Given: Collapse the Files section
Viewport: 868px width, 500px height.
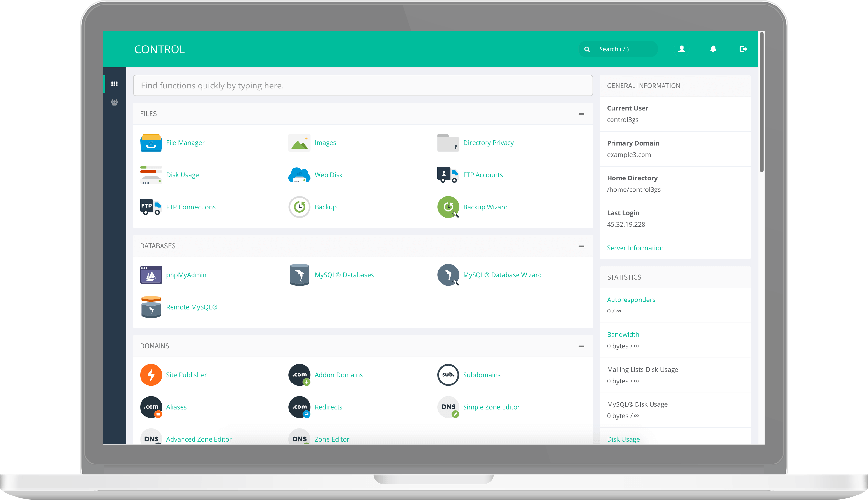Looking at the screenshot, I should [581, 114].
